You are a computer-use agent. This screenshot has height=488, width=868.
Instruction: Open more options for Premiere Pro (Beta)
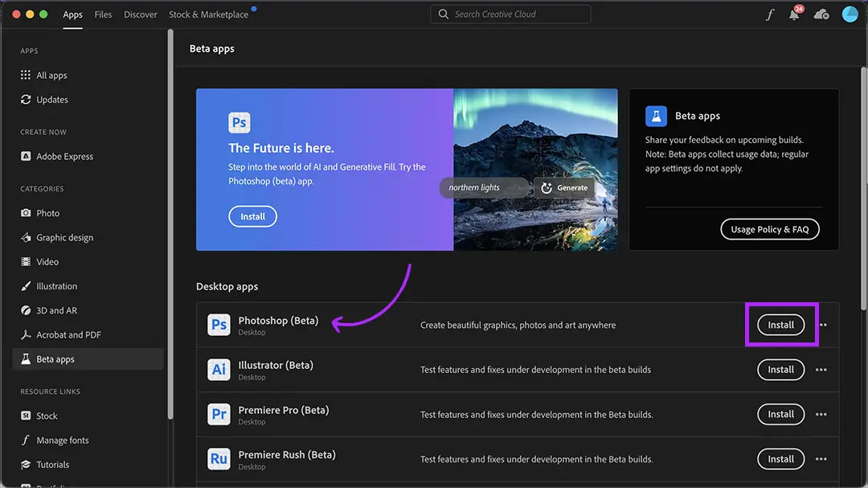pos(821,414)
